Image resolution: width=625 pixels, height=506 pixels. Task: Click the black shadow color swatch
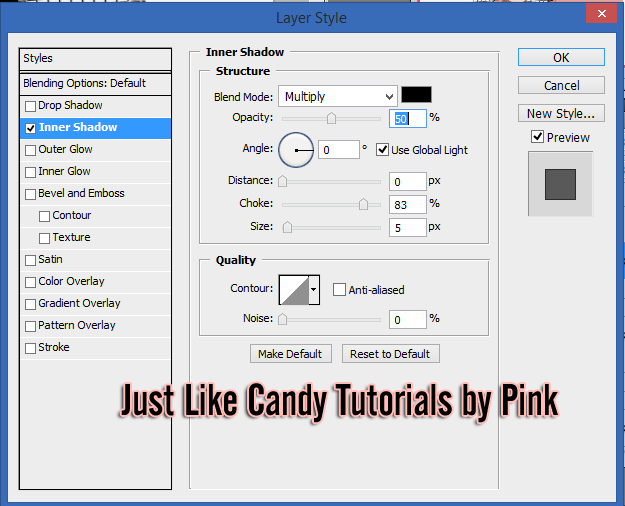pyautogui.click(x=416, y=95)
